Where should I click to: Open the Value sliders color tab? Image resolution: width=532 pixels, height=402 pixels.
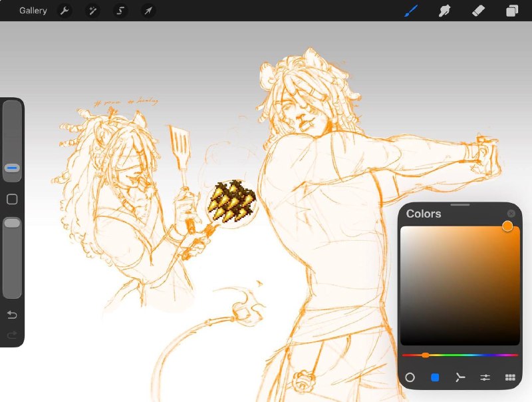click(x=485, y=377)
